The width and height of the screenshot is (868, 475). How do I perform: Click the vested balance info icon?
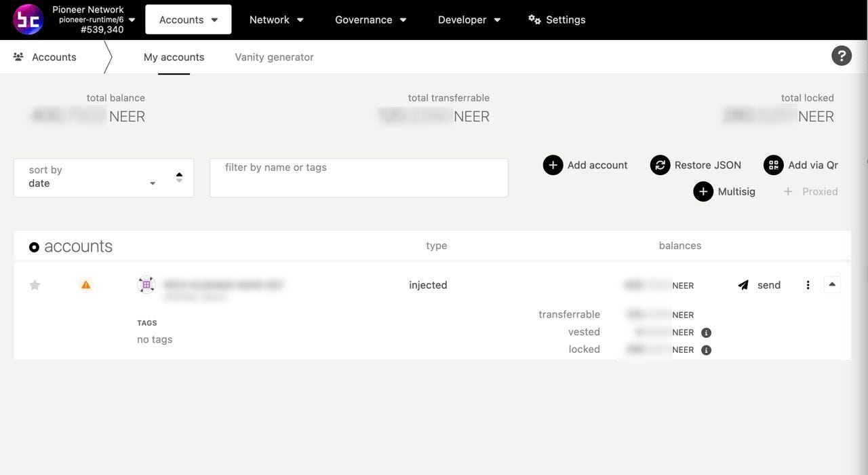click(x=706, y=332)
